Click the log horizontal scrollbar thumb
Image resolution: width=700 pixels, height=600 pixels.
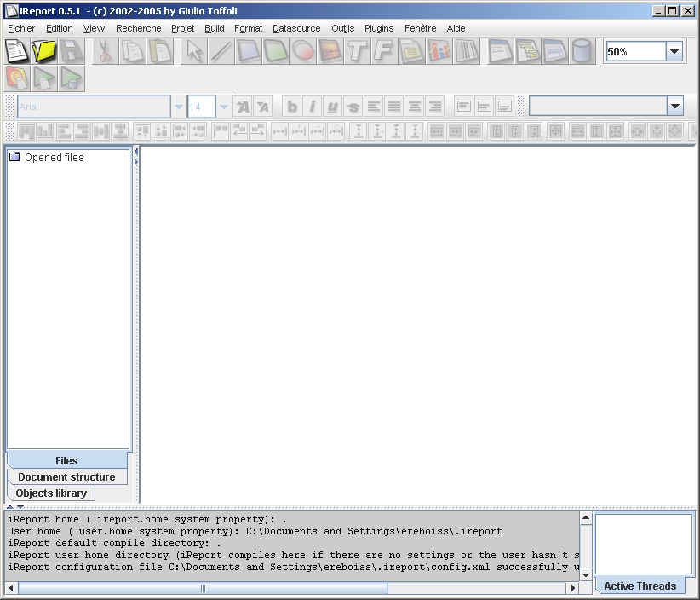(x=202, y=588)
